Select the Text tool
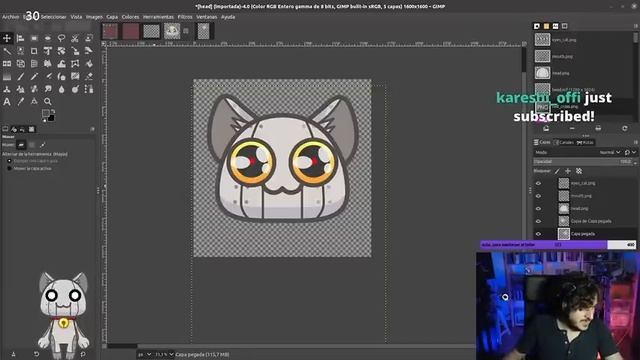The height and width of the screenshot is (360, 640). pos(7,102)
